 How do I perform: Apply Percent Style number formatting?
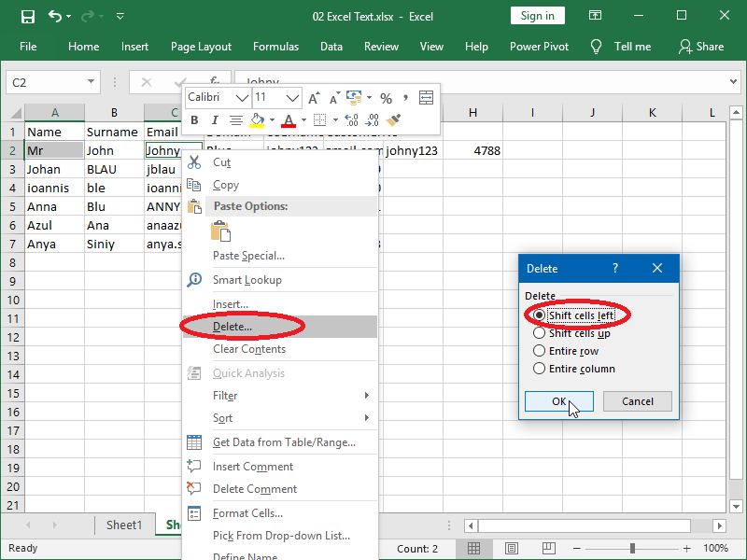pyautogui.click(x=387, y=96)
